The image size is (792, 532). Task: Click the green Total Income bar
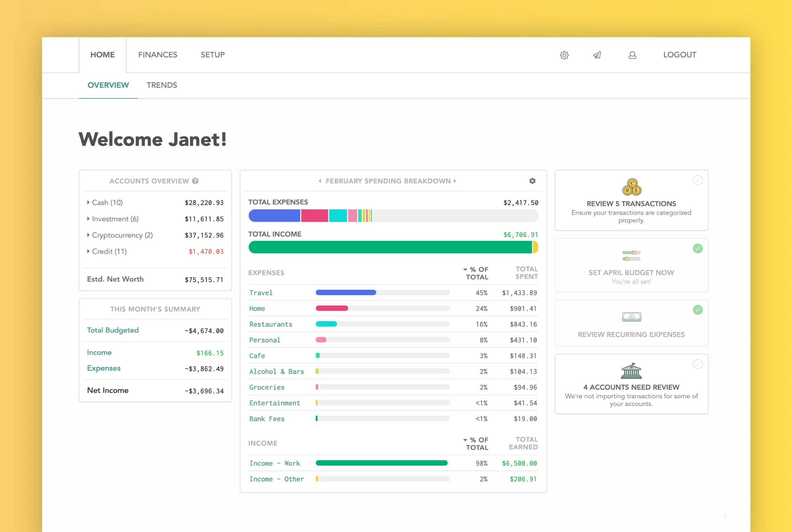(x=390, y=247)
